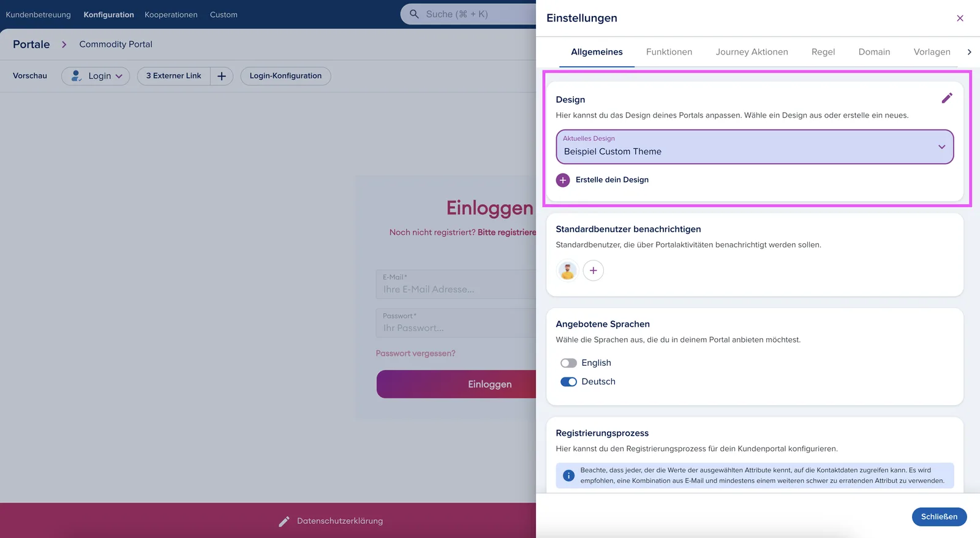980x538 pixels.
Task: Click the info icon in Registrierungsprozess notice
Action: pyautogui.click(x=568, y=475)
